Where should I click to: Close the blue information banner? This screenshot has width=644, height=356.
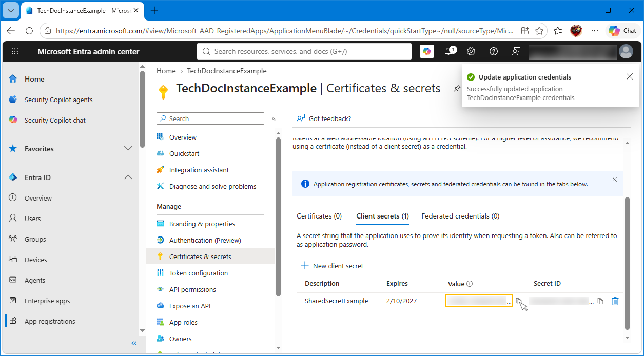615,180
